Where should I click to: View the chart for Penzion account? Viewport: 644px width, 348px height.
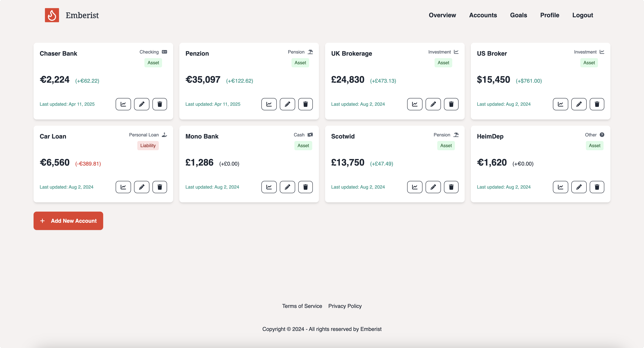269,104
